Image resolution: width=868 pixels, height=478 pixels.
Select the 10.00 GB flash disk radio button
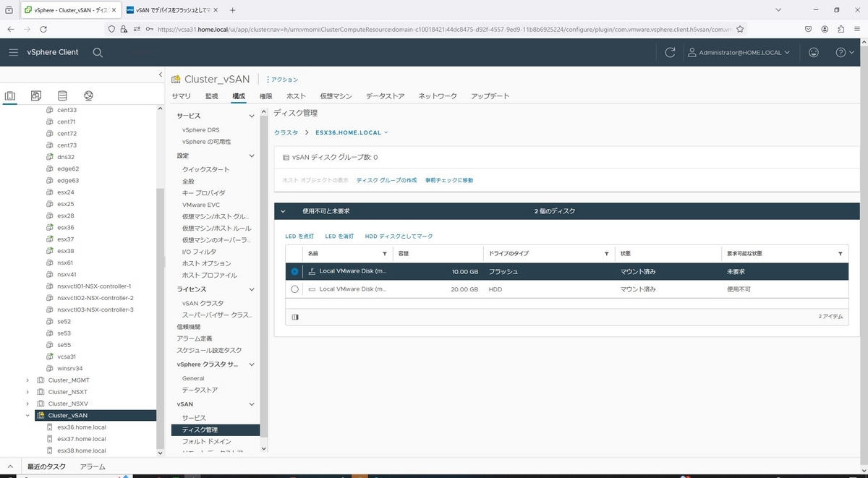click(x=294, y=271)
